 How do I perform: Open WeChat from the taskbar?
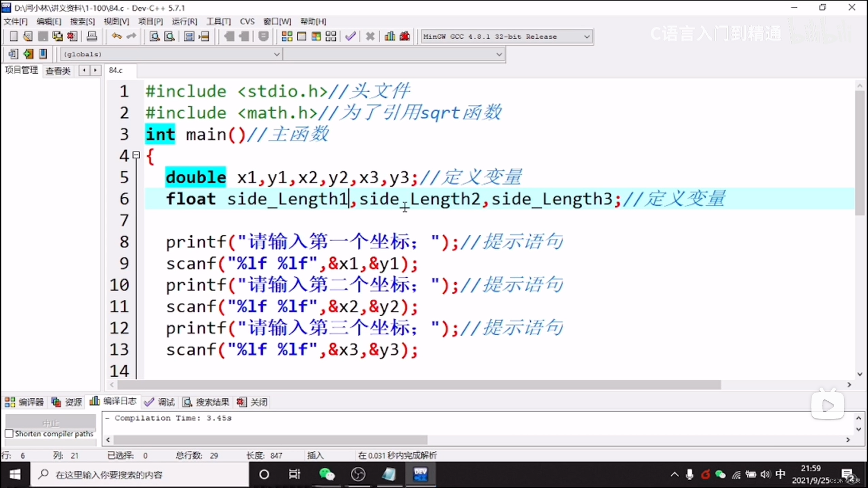point(326,474)
